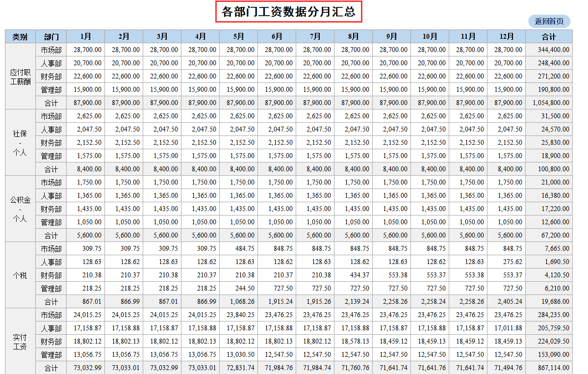Select the 1月 column header
This screenshot has height=374, width=588.
click(x=85, y=36)
